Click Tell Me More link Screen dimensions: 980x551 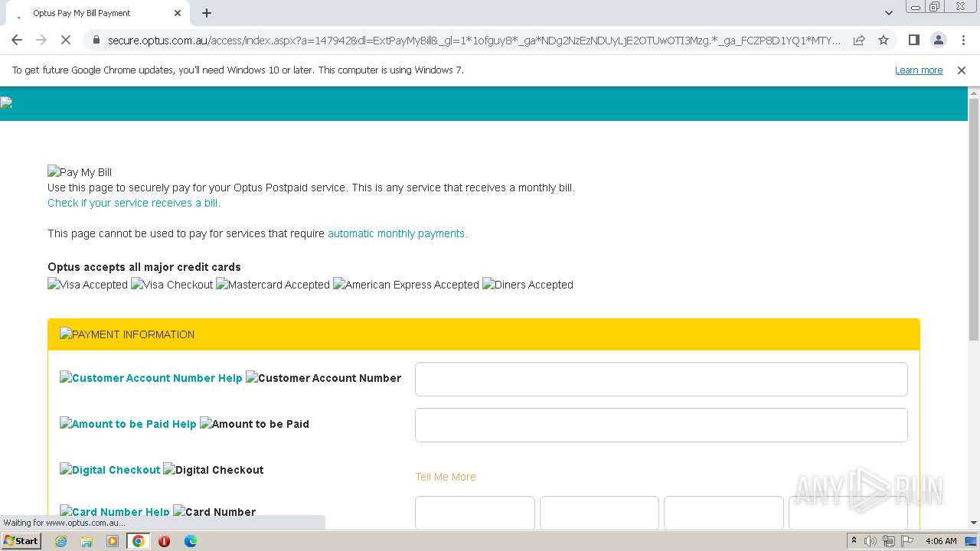point(446,477)
